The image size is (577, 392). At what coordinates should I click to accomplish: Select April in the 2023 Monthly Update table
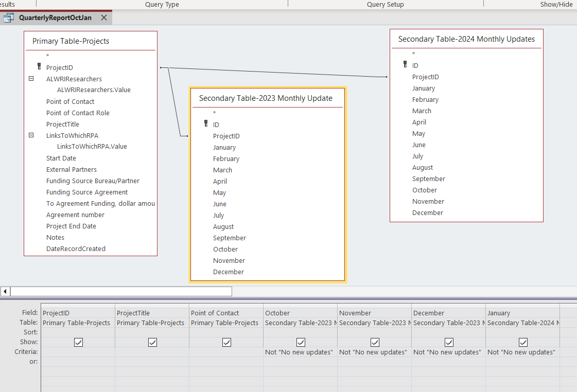tap(220, 181)
